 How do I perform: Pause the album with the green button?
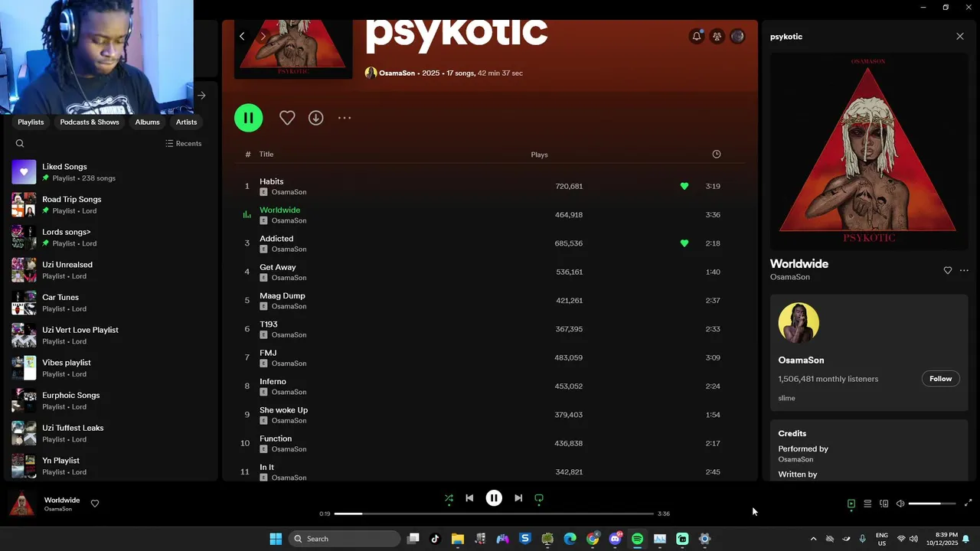pyautogui.click(x=248, y=118)
